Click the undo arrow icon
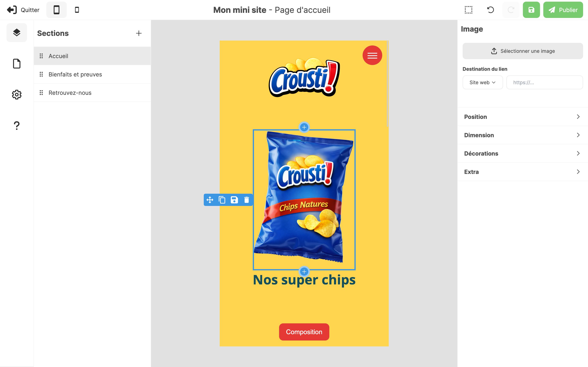 click(x=490, y=10)
